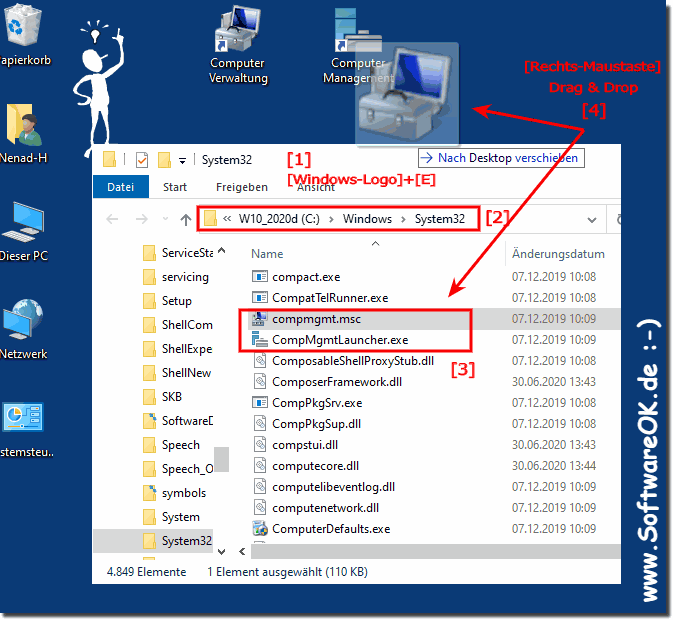This screenshot has height=620, width=673.
Task: Open the Datei tab
Action: pos(121,187)
